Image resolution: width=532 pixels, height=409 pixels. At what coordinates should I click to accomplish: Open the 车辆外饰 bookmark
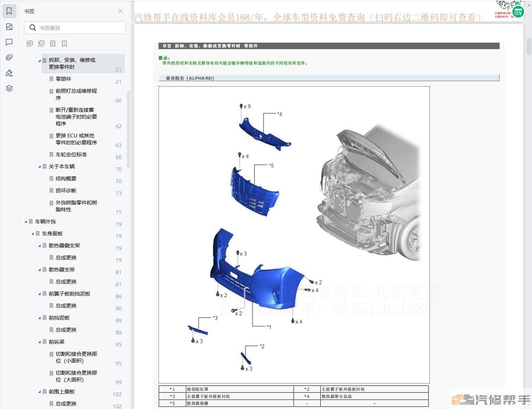(45, 222)
